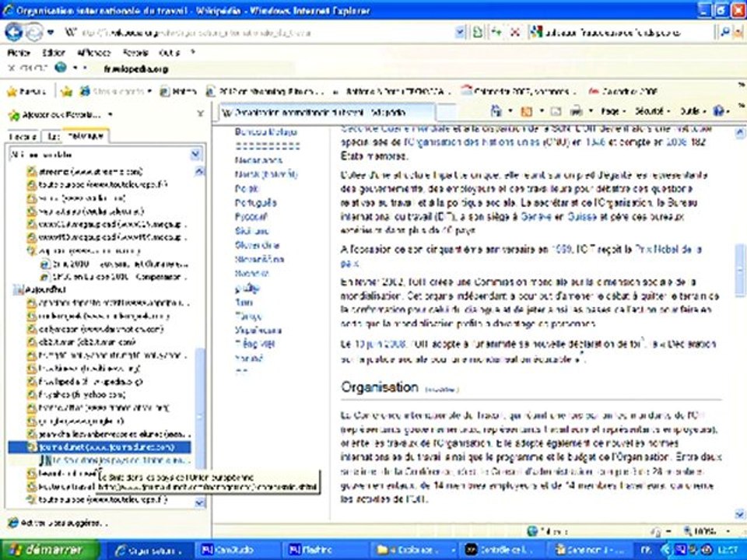Expand the feeds icon dropdown arrow
Screen dimensions: 747x560
coord(541,111)
